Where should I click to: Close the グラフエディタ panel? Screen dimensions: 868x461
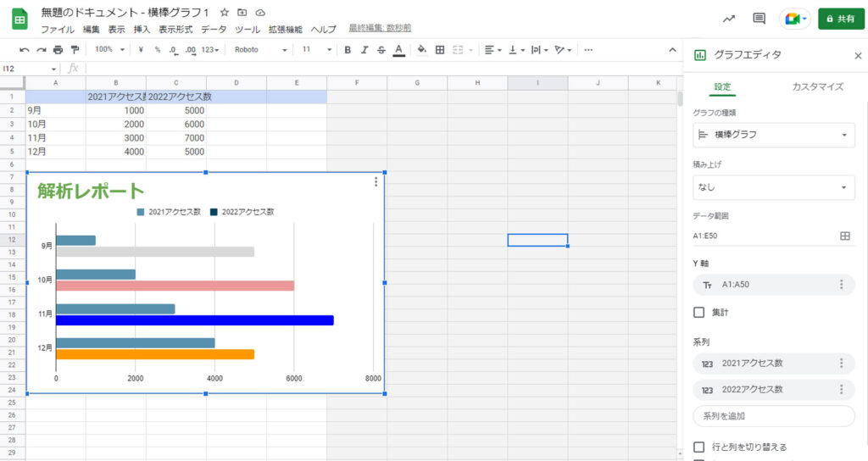(x=858, y=55)
